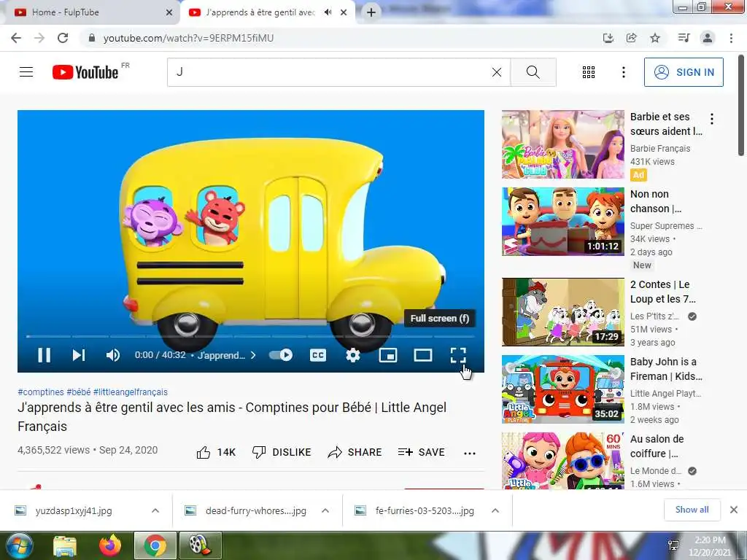Viewport: 747px width, 560px height.
Task: Click the install app icon in address bar
Action: [608, 38]
